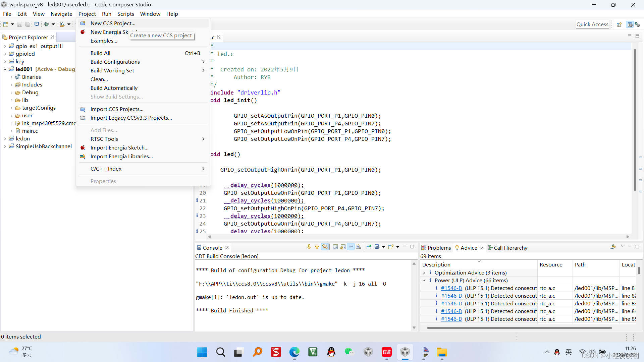Toggle Word Wrap in Console toolbar
The width and height of the screenshot is (644, 362).
351,247
